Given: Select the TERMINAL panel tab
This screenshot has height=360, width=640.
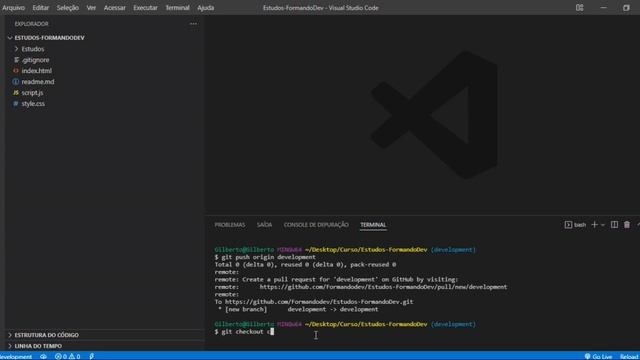Looking at the screenshot, I should point(373,225).
